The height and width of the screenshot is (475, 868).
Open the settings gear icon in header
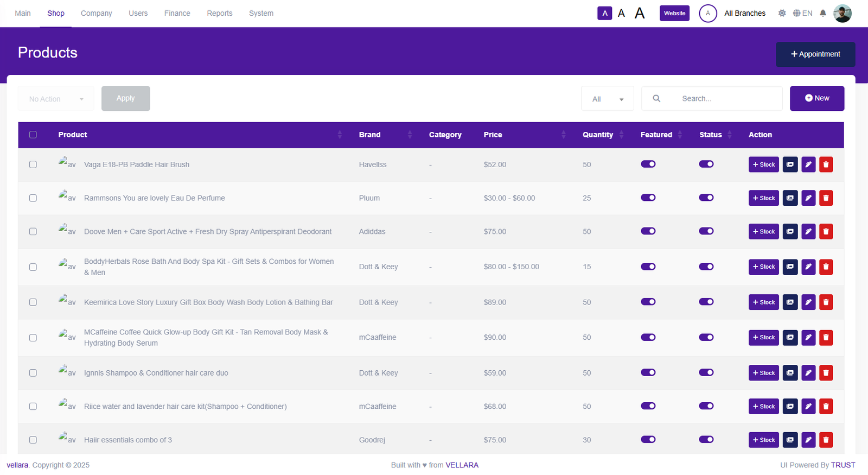[x=782, y=14]
